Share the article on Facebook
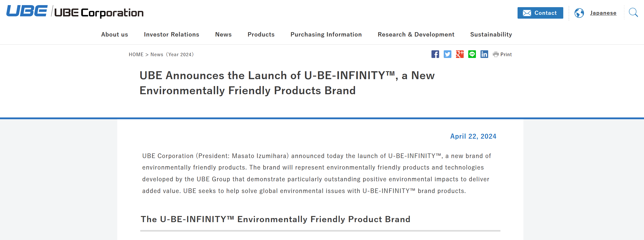The image size is (644, 240). point(435,54)
